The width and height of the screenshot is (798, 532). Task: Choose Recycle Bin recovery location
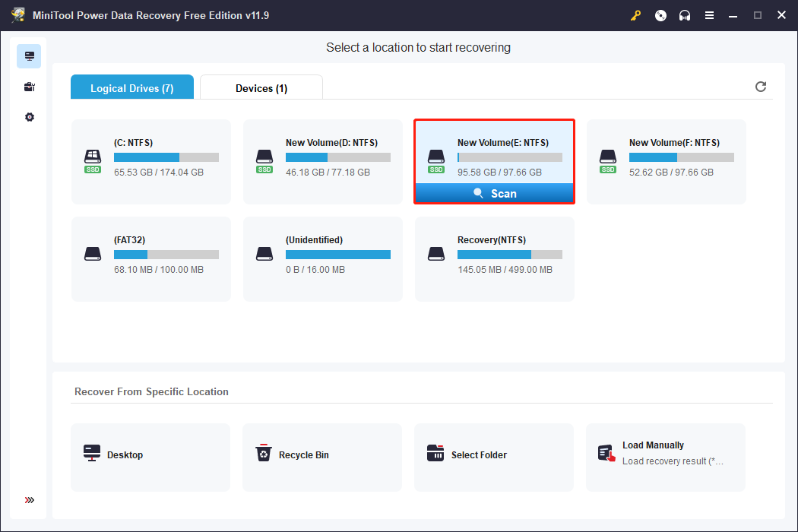322,458
